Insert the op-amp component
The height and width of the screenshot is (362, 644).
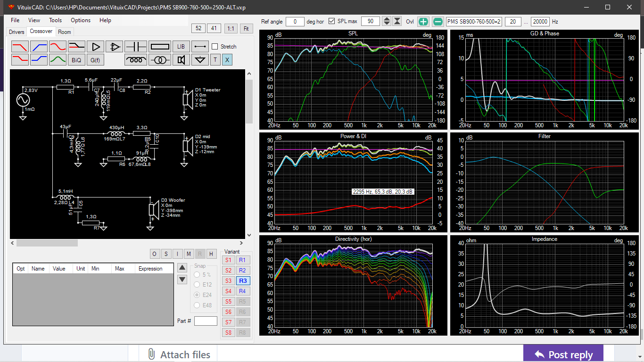coord(115,47)
